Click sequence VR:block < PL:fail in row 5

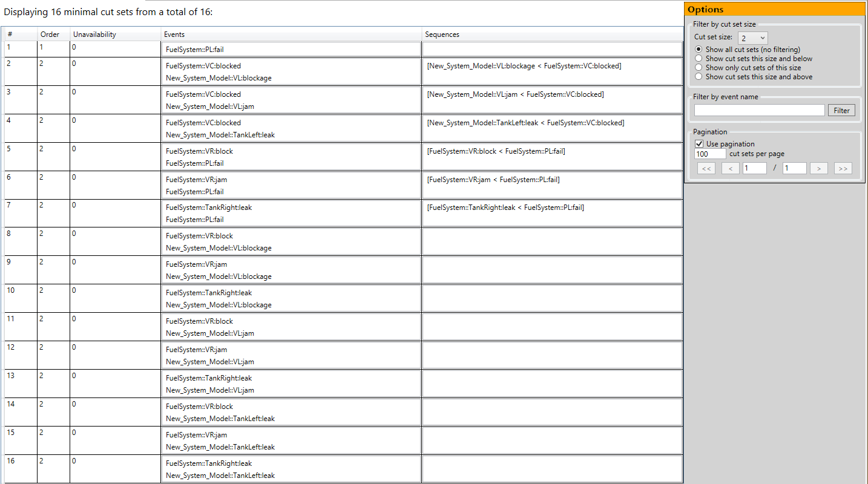pos(496,151)
